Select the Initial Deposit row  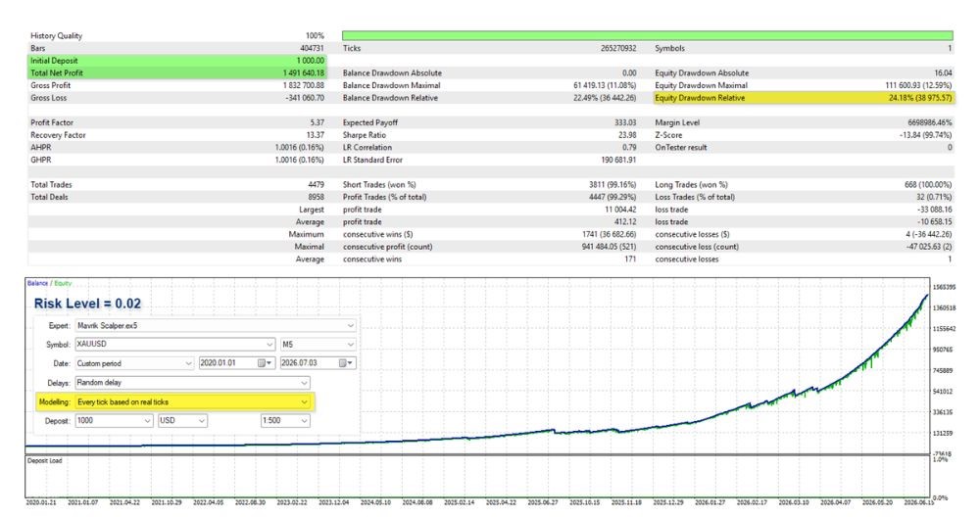click(177, 61)
